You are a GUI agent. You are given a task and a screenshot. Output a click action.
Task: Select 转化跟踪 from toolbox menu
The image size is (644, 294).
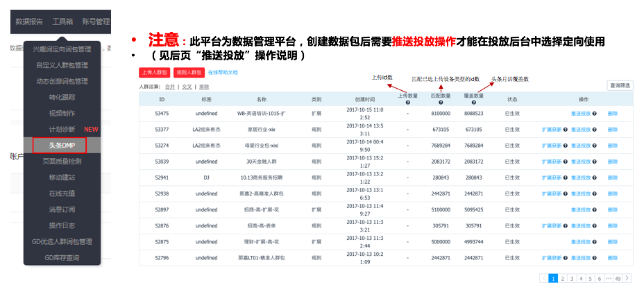tap(62, 97)
